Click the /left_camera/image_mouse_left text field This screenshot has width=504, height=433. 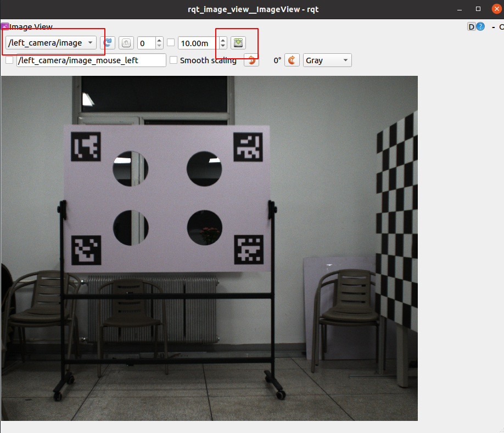coord(91,60)
